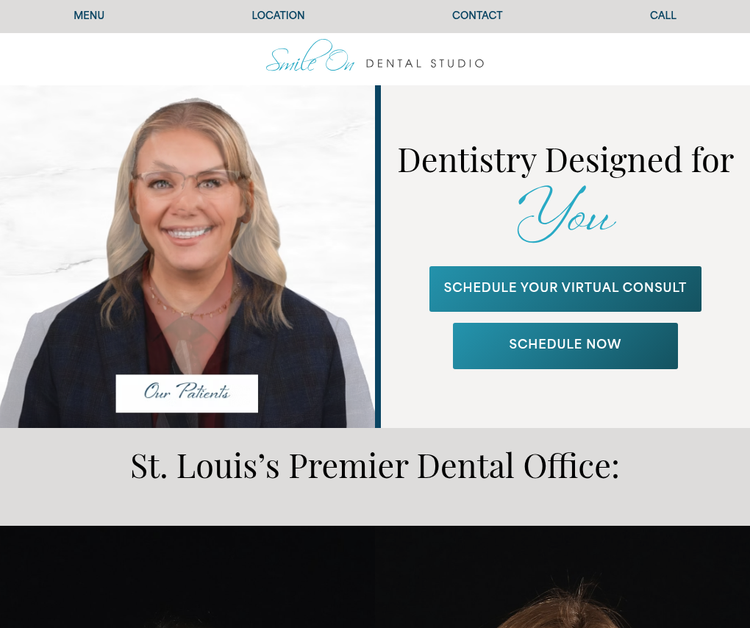
Task: Click the Dentistry Designed for heading
Action: click(x=565, y=160)
